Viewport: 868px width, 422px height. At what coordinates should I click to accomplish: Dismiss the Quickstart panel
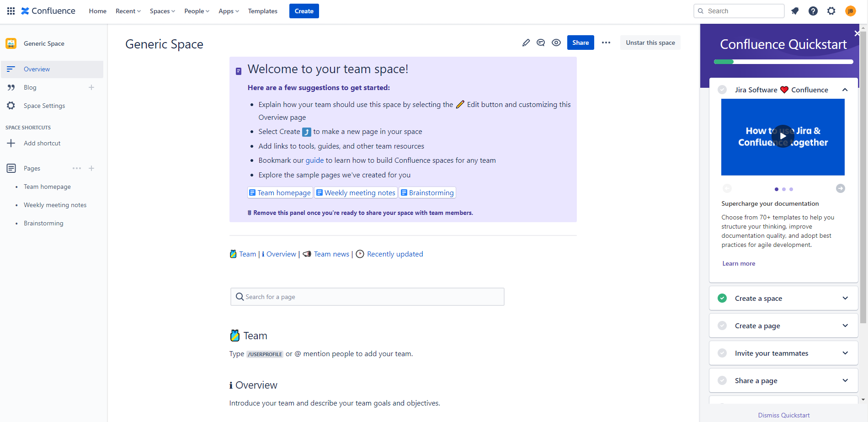[x=783, y=415]
